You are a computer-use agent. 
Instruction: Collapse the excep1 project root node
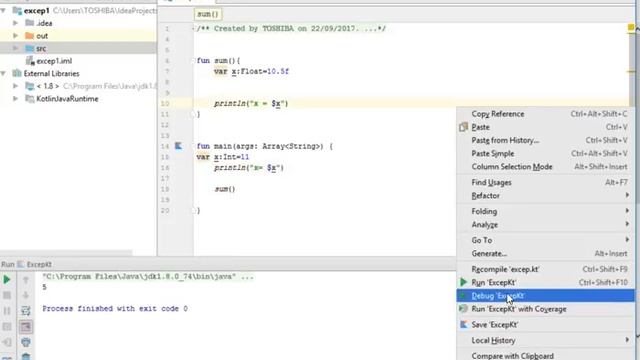tap(3, 11)
